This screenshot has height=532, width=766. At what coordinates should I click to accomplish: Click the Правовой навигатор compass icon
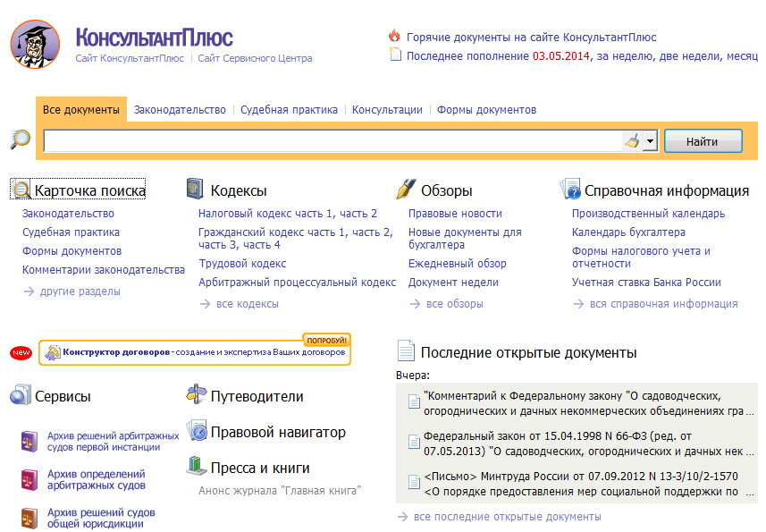coord(197,430)
